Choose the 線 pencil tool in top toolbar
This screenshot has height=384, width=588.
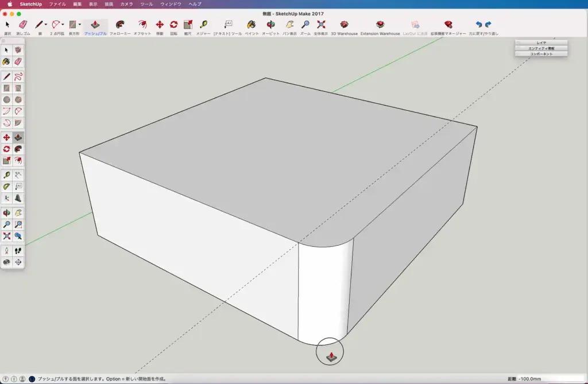click(38, 25)
